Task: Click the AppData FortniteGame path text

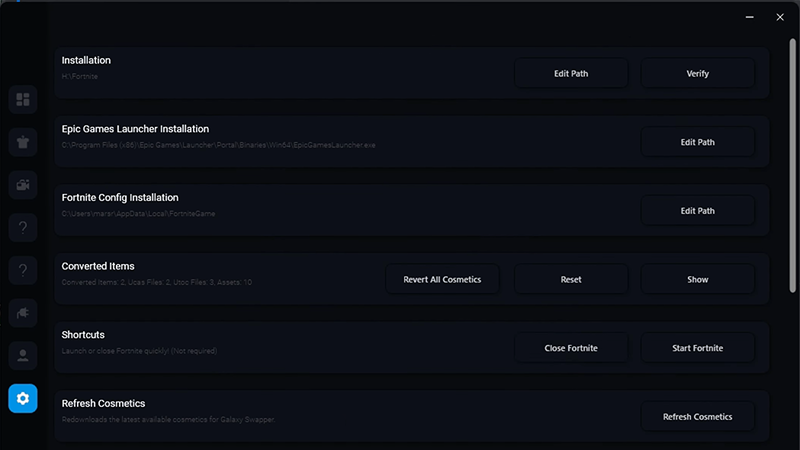Action: coord(138,213)
